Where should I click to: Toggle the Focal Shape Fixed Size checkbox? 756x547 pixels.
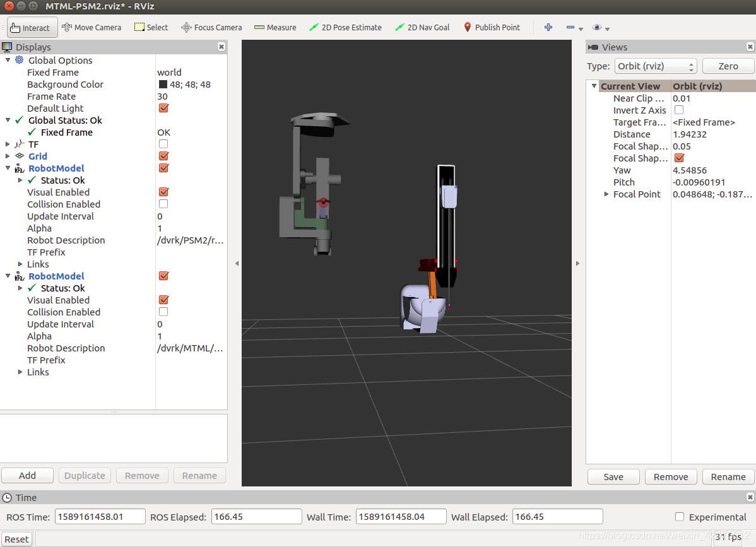tap(680, 158)
